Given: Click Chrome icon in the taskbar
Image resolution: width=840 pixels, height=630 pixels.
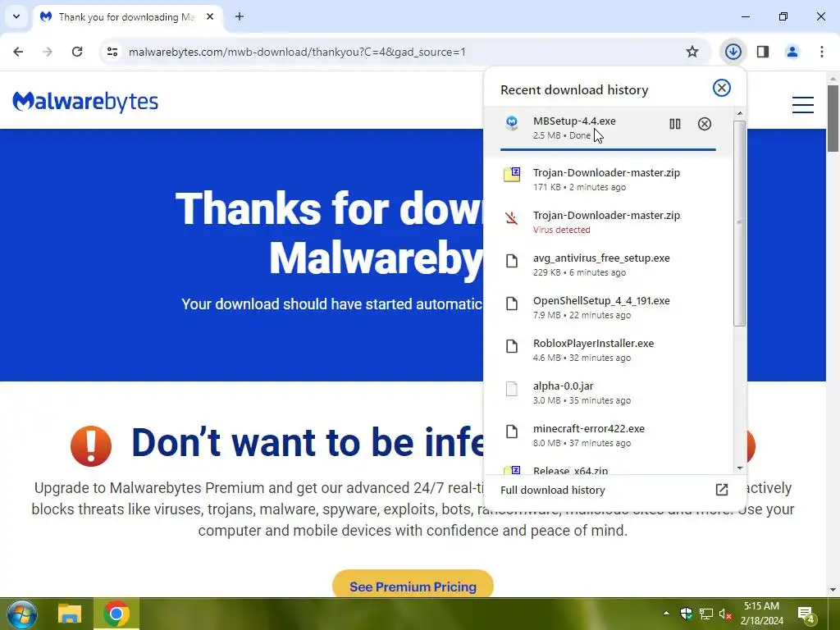Looking at the screenshot, I should click(116, 614).
